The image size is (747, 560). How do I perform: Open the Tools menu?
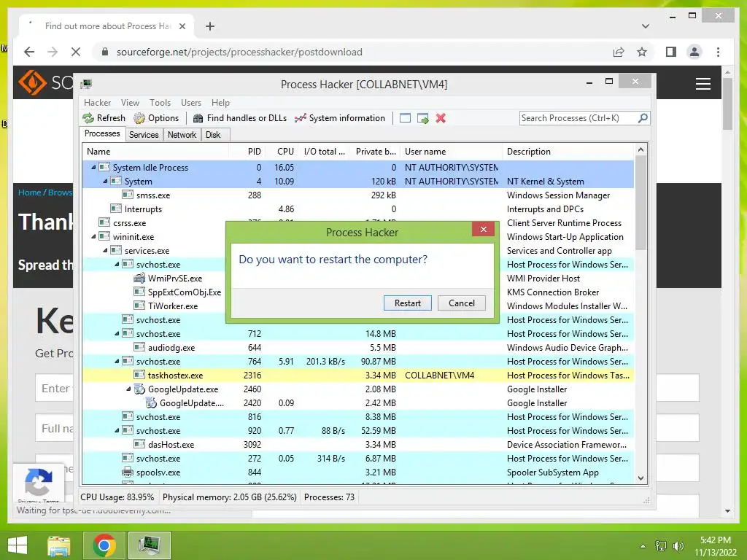(x=160, y=103)
